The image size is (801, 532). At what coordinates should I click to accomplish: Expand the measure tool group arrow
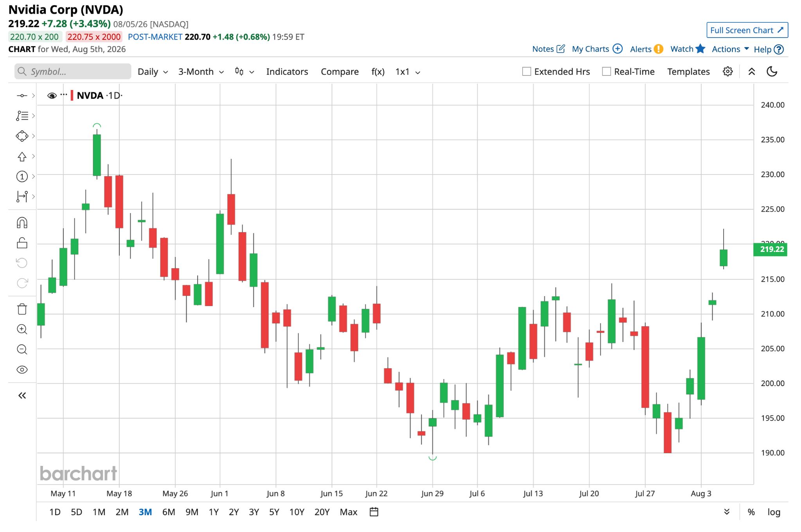coord(34,196)
